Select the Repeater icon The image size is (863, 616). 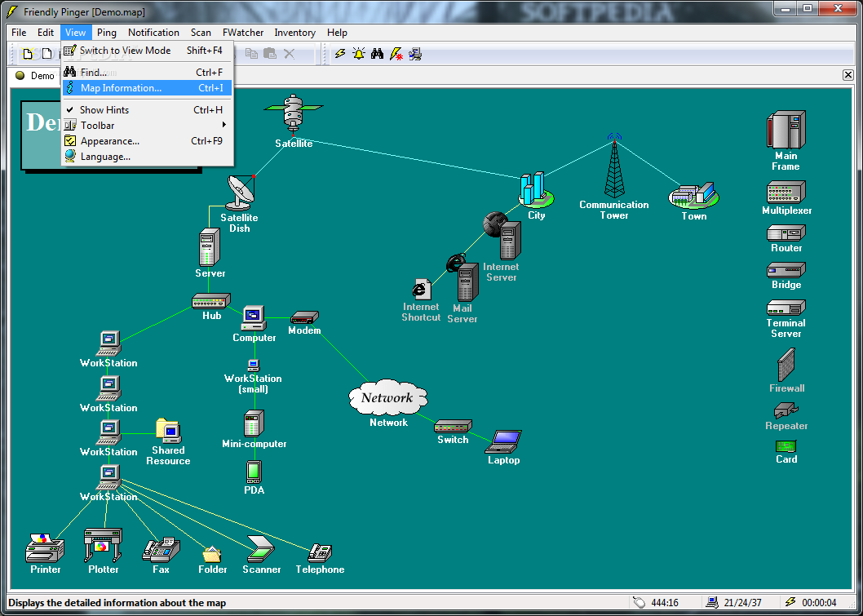click(x=786, y=410)
